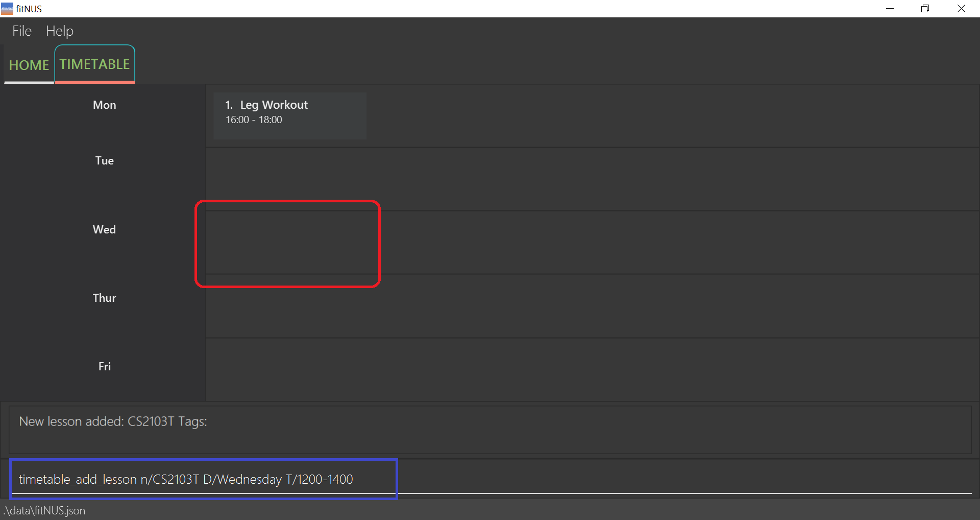The image size is (980, 520).
Task: Click the Fri day label
Action: click(x=105, y=367)
